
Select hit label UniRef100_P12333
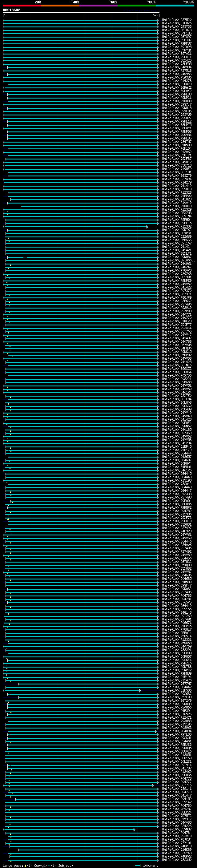(x=177, y=494)
